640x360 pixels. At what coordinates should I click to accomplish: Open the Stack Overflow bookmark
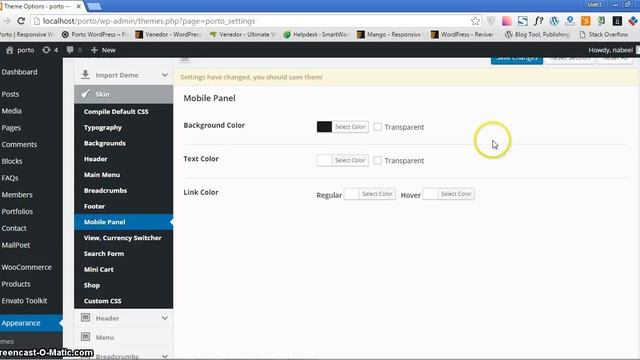pos(604,34)
